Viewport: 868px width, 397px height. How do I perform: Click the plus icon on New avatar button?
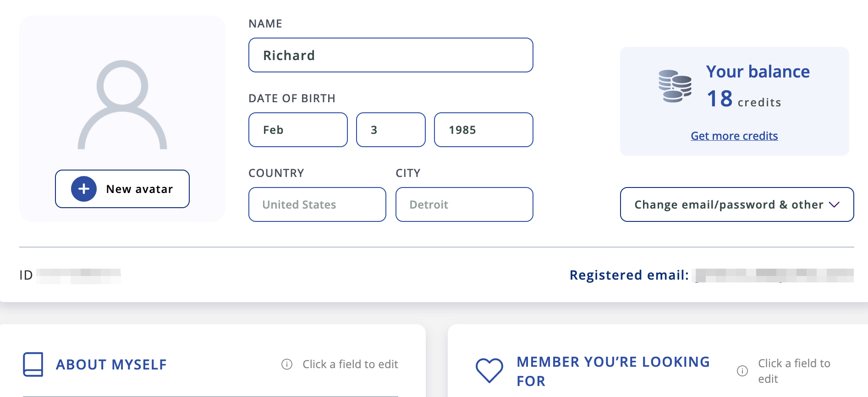83,189
